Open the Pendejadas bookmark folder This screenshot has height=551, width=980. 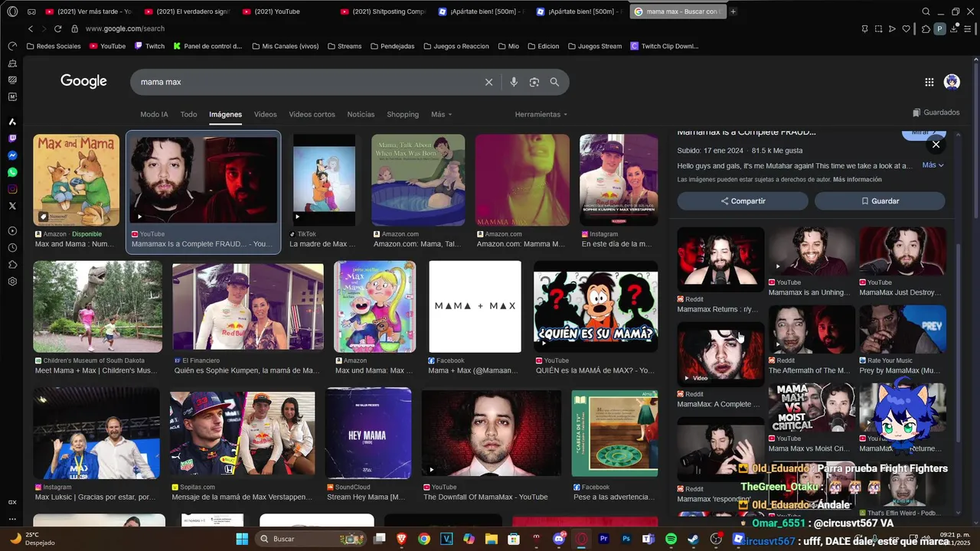click(x=392, y=46)
